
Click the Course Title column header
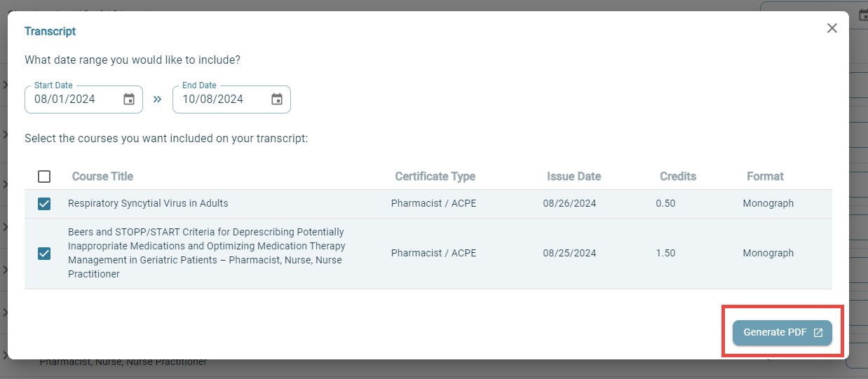coord(102,177)
